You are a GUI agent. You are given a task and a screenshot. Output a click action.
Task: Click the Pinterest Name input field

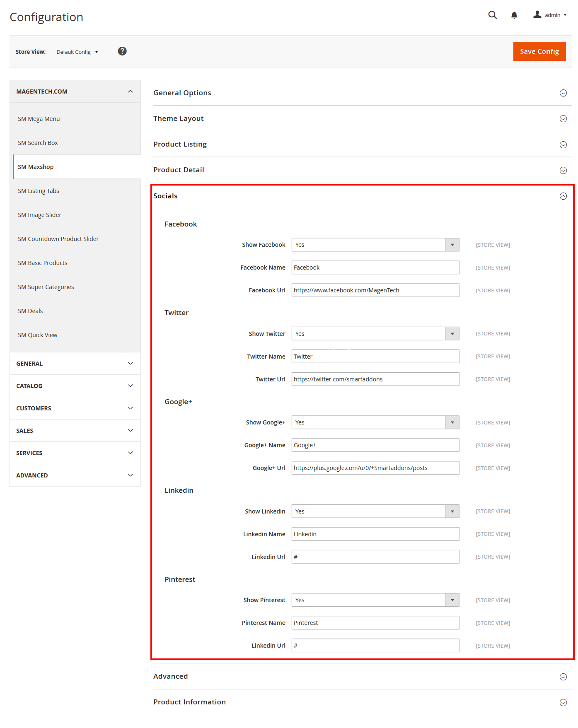(375, 623)
